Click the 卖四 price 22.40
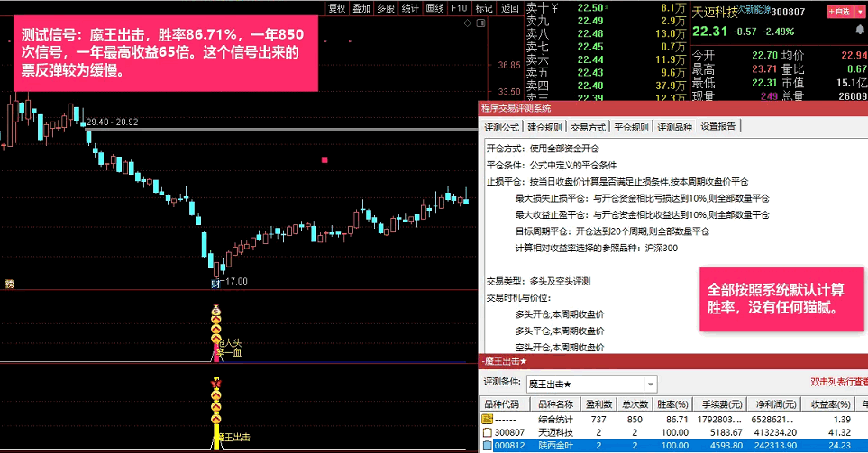 click(590, 86)
